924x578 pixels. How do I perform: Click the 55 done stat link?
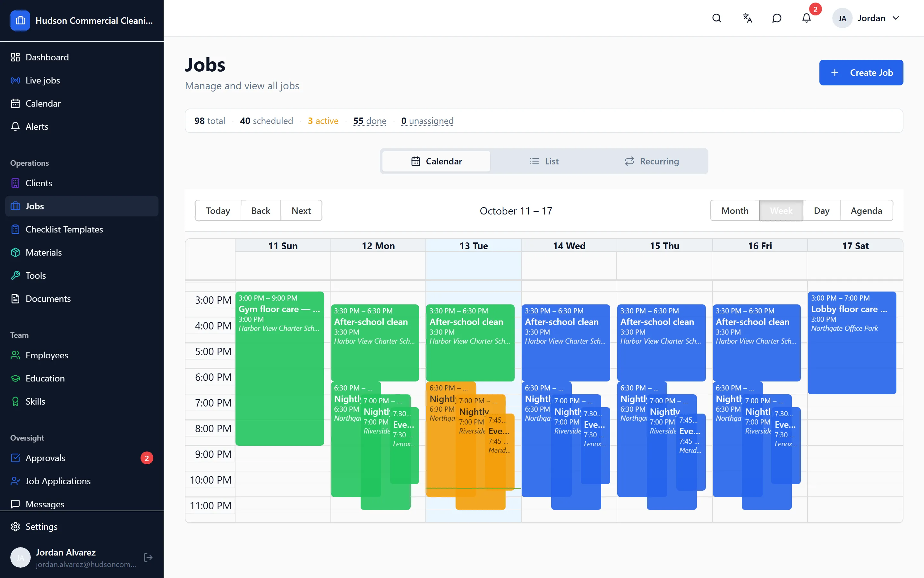370,121
